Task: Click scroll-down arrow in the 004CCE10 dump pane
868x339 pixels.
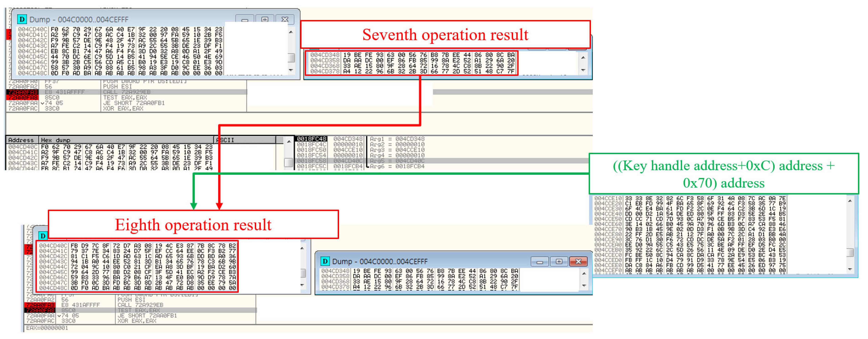Action: pyautogui.click(x=850, y=269)
